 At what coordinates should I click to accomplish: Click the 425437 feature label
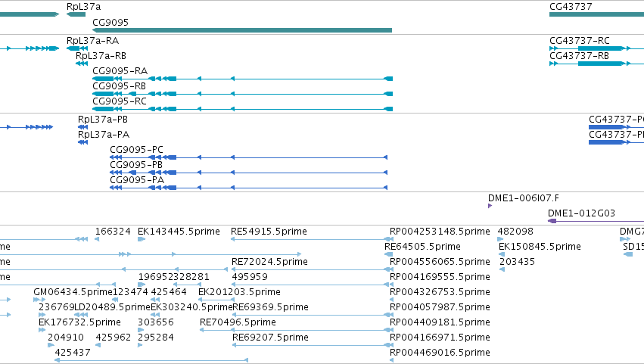[73, 353]
